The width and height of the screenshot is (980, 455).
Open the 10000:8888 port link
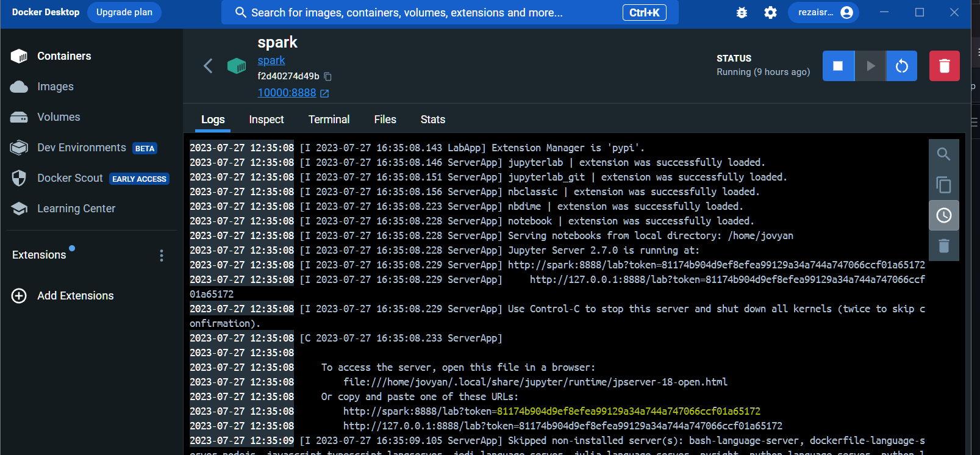[287, 93]
